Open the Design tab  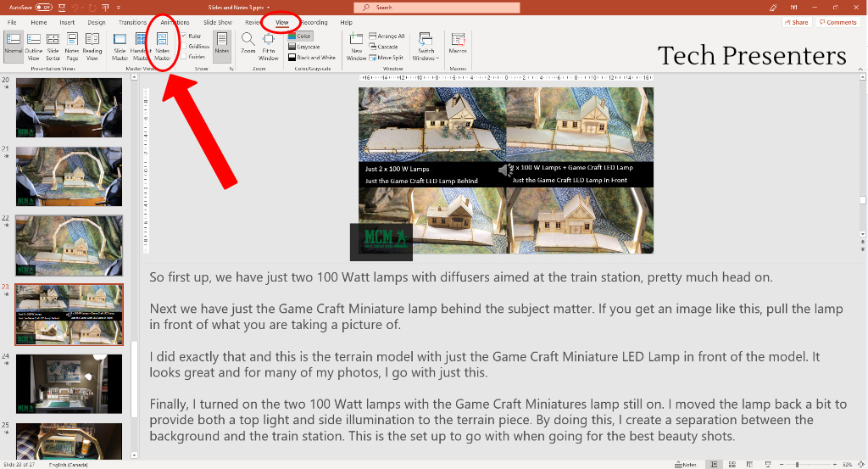click(97, 22)
